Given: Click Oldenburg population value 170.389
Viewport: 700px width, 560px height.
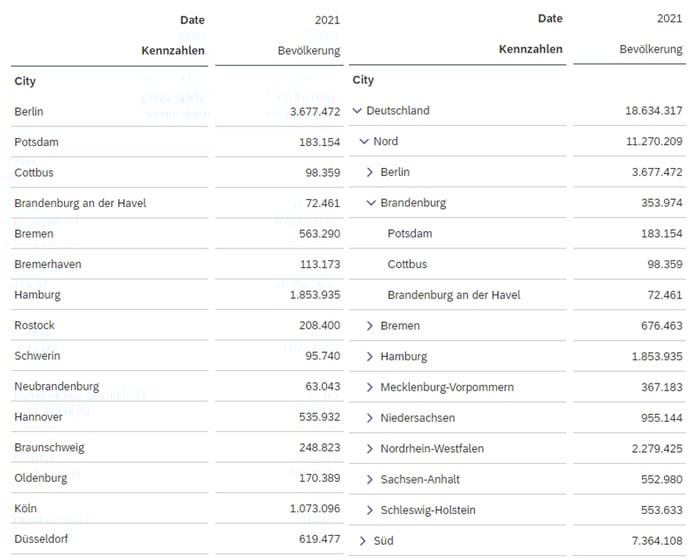Looking at the screenshot, I should tap(320, 478).
